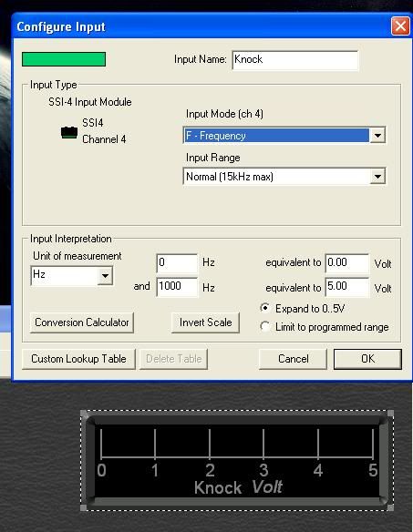The height and width of the screenshot is (532, 413).
Task: Confirm settings with OK button
Action: [367, 359]
